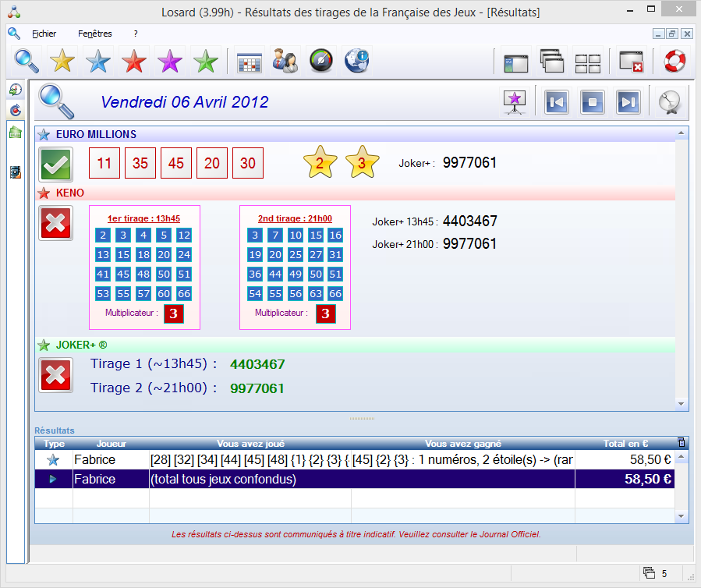The width and height of the screenshot is (701, 588).
Task: Open the yellow star game toolbar icon
Action: click(x=62, y=60)
